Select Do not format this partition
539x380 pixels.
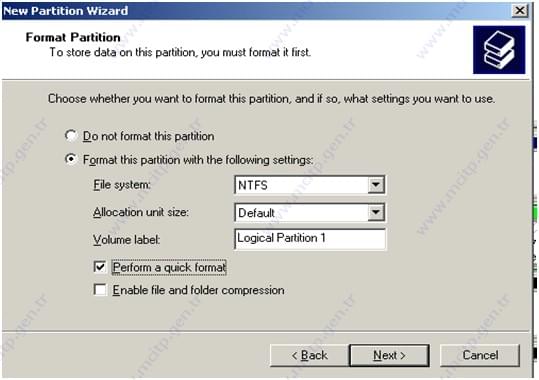coord(71,136)
